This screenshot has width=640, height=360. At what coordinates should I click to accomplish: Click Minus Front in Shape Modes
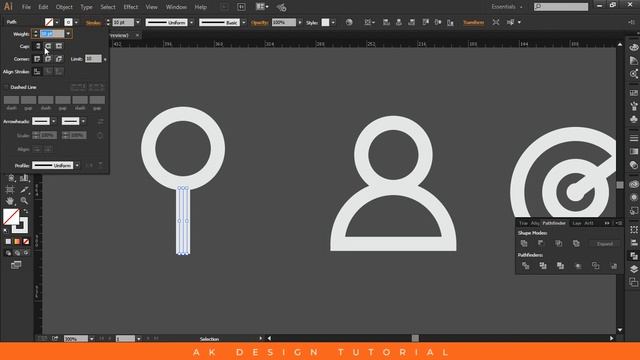[x=541, y=244]
